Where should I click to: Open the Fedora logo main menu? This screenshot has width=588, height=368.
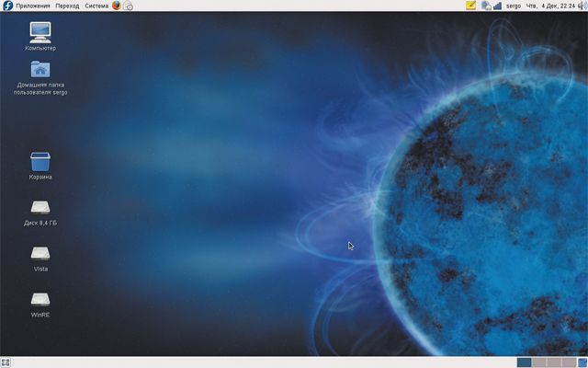point(7,6)
